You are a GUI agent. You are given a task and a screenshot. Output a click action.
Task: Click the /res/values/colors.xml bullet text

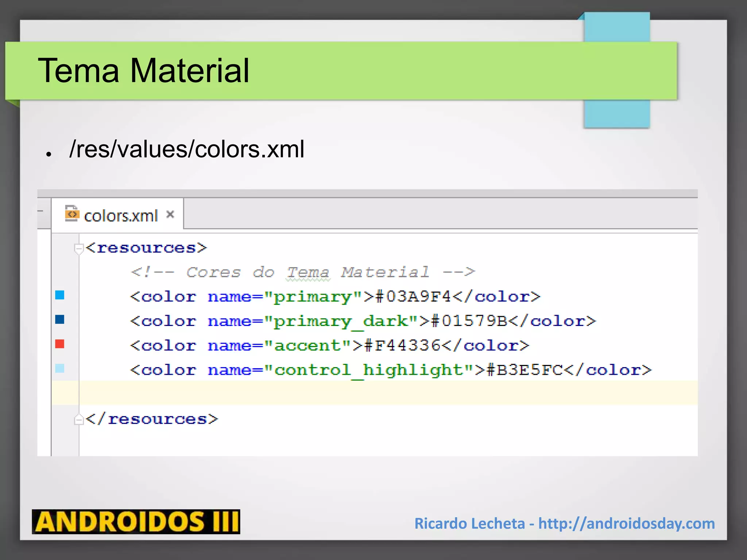(187, 149)
